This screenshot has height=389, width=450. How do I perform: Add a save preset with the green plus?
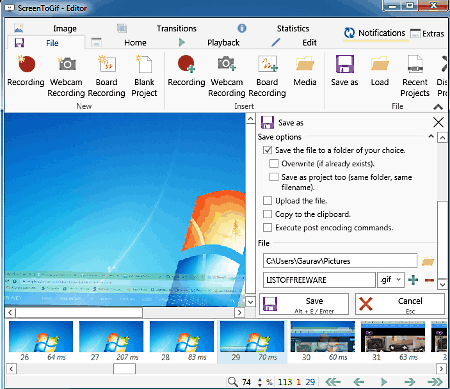[x=413, y=280]
